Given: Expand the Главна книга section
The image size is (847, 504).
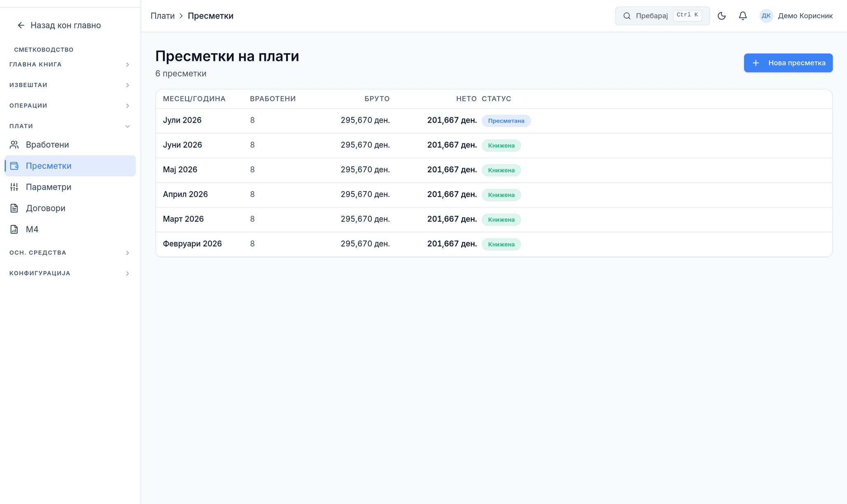Looking at the screenshot, I should pyautogui.click(x=70, y=64).
